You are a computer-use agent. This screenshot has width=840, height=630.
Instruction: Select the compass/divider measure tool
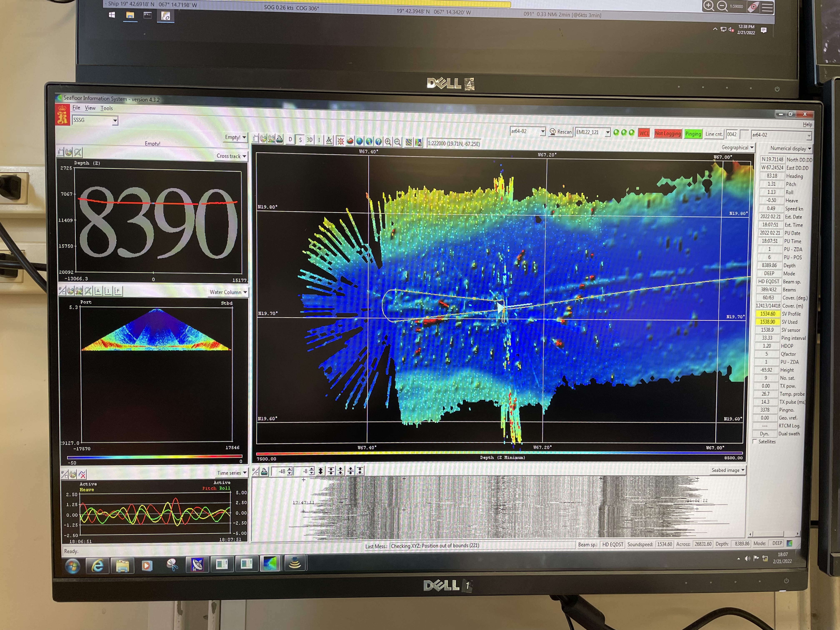tap(329, 140)
